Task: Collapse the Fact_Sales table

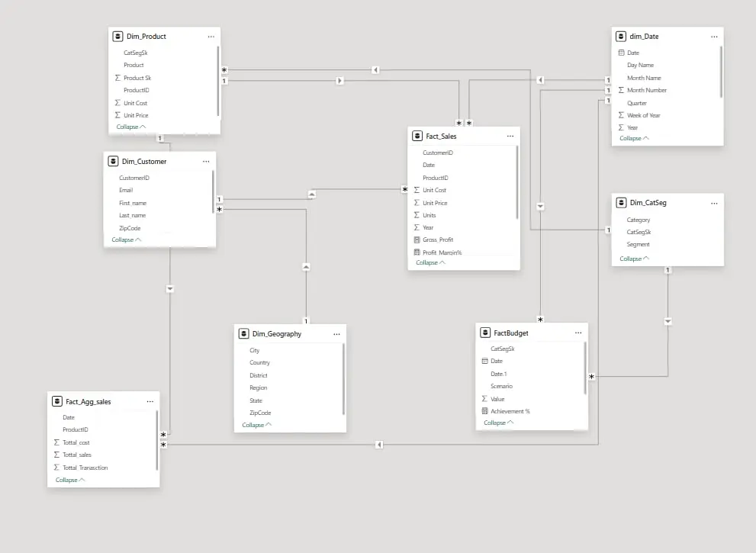Action: point(430,262)
